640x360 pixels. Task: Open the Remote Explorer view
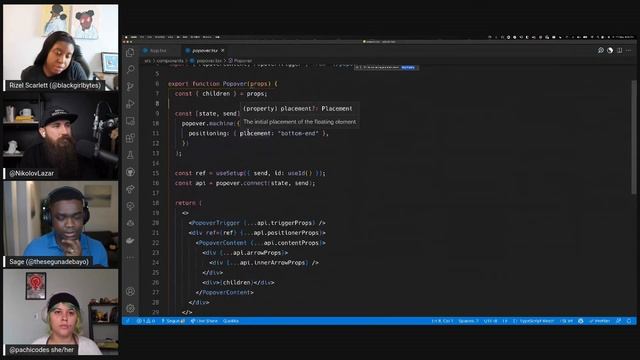[x=130, y=121]
